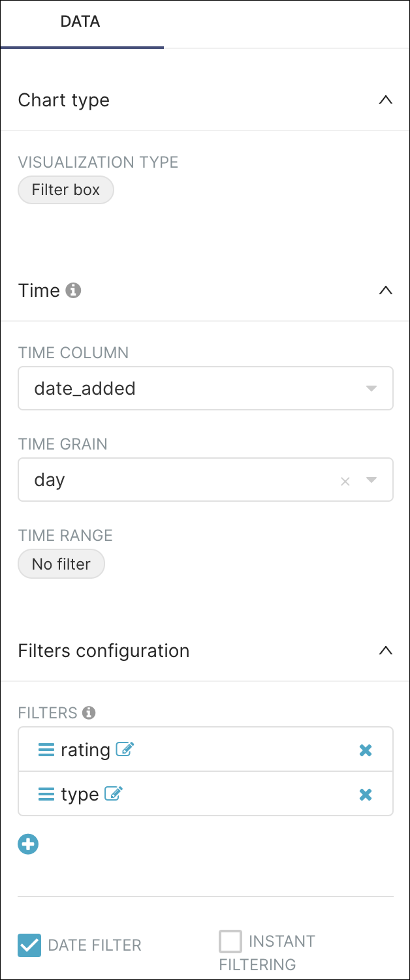Open the No filter time range selector
The width and height of the screenshot is (410, 980).
pos(61,563)
